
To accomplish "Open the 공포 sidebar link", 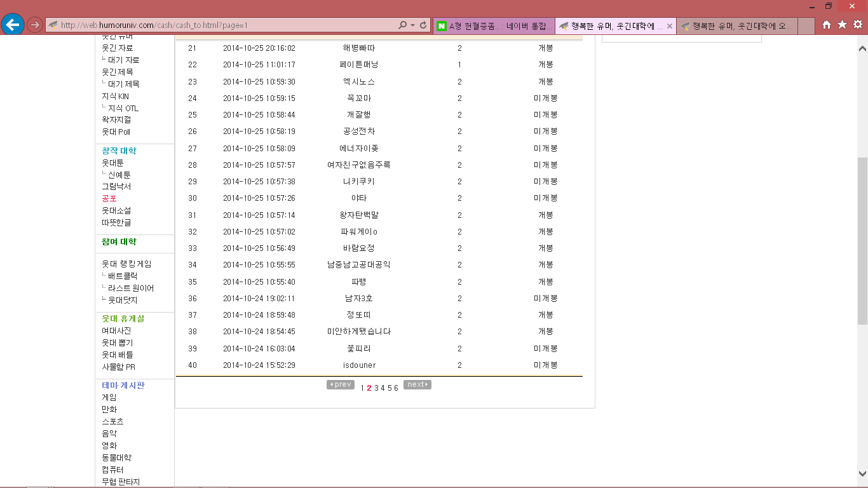I will [x=109, y=198].
